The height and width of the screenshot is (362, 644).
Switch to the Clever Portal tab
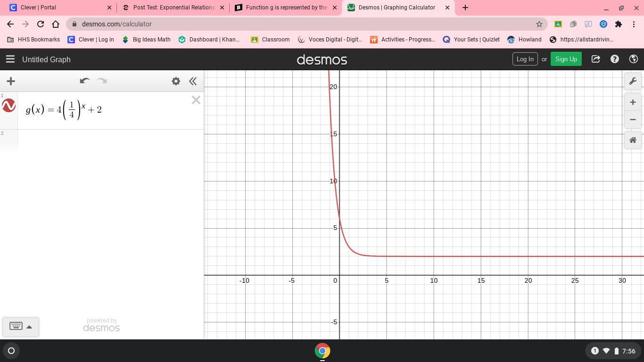(x=59, y=8)
